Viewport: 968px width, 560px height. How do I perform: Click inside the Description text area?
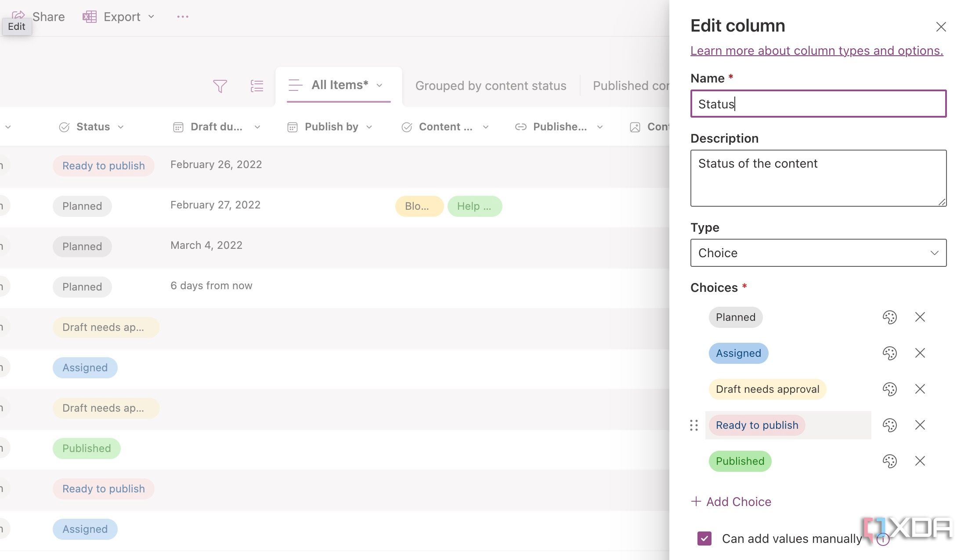(x=818, y=178)
